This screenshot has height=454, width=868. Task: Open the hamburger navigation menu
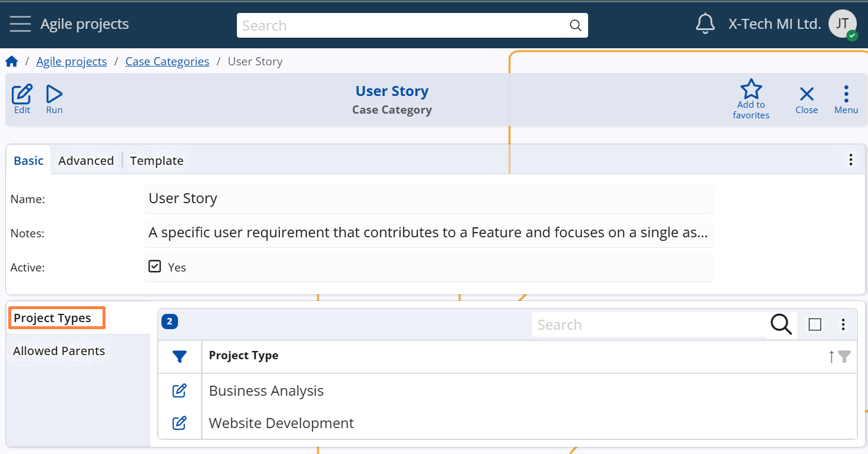[x=20, y=24]
